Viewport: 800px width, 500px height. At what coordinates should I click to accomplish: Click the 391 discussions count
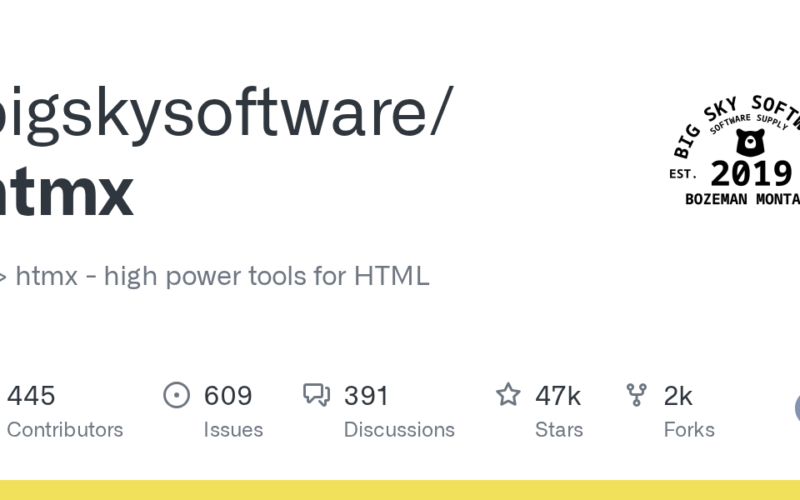366,396
